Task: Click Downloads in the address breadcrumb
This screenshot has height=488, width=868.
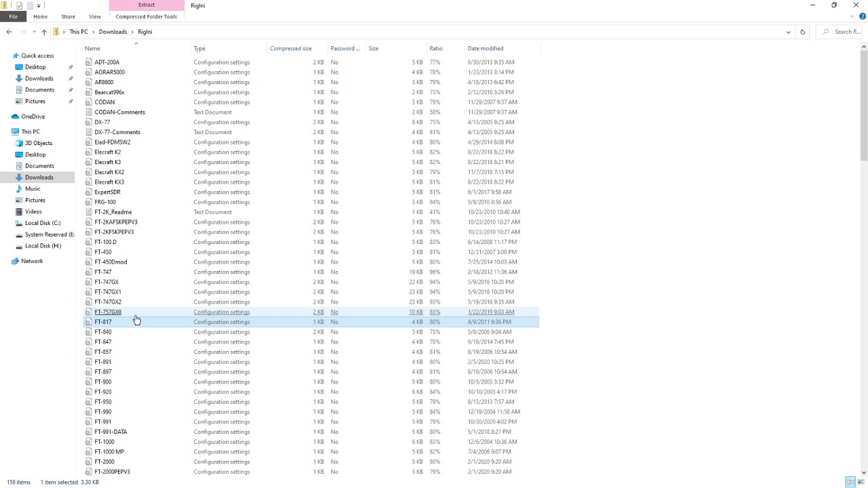Action: coord(113,32)
